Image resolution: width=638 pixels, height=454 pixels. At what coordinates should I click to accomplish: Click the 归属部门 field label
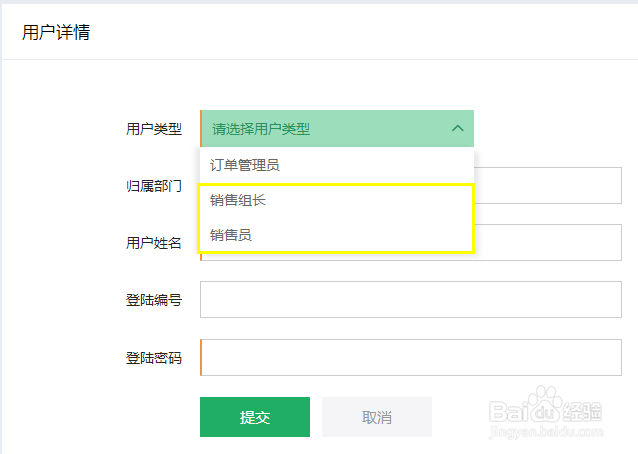(x=154, y=186)
